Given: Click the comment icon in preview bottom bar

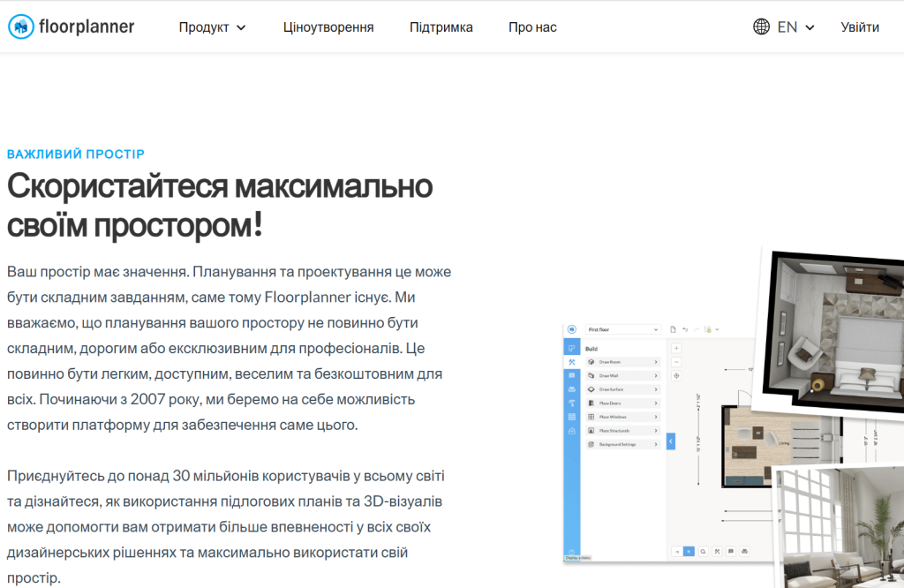Looking at the screenshot, I should coord(730,552).
